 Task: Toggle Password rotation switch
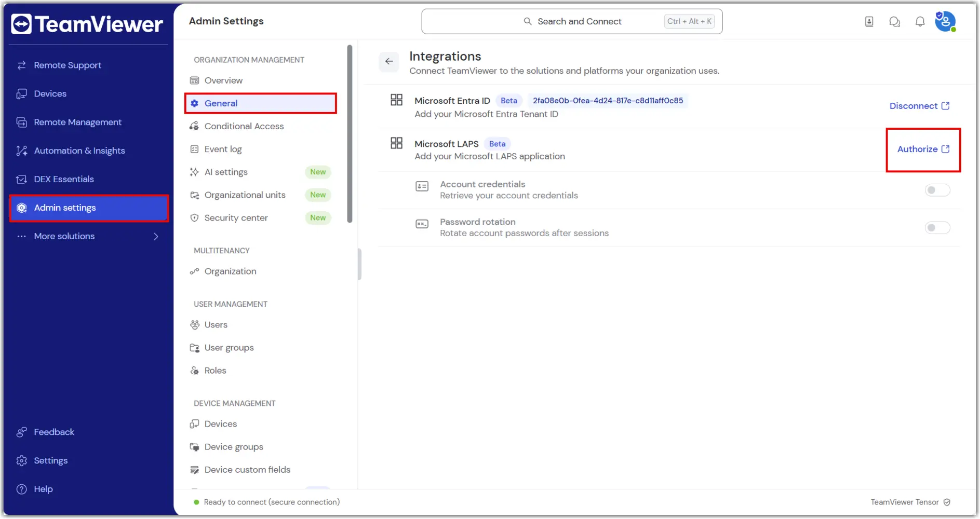click(937, 228)
